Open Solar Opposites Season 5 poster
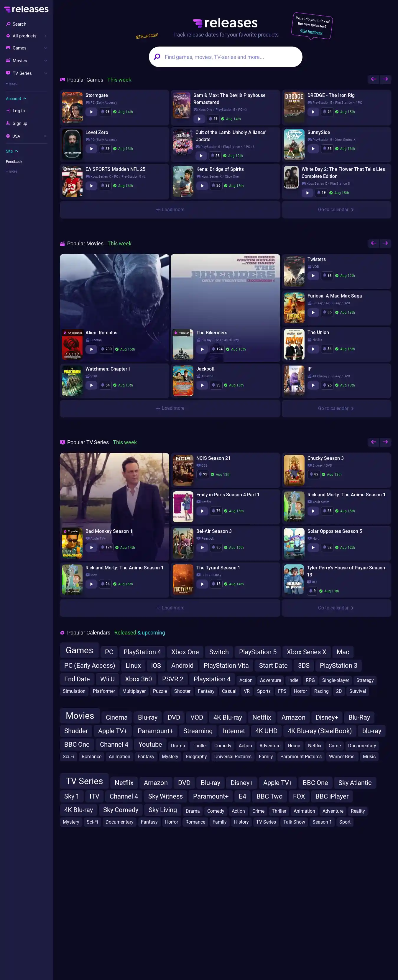 (x=294, y=543)
